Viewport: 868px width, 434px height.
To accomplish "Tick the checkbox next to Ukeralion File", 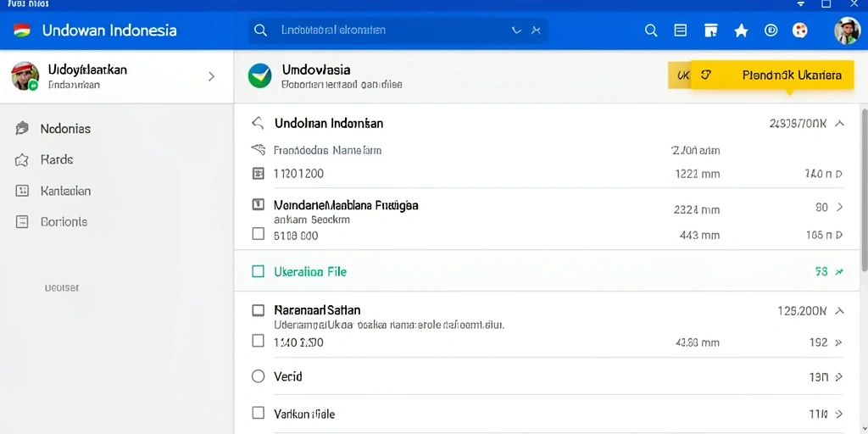I will [x=258, y=271].
